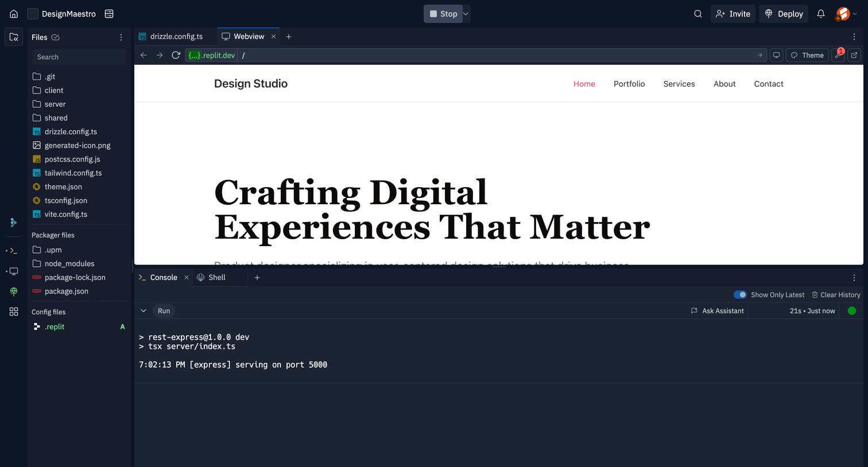Screen dimensions: 868x467
Task: Select the file explorer sidebar icon
Action: pyautogui.click(x=14, y=37)
